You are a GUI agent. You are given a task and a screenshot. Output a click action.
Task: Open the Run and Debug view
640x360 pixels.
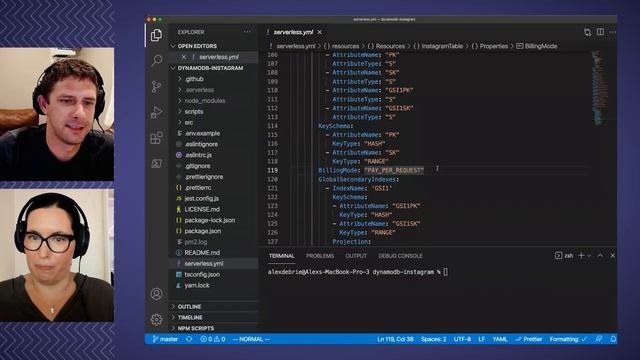click(x=156, y=112)
